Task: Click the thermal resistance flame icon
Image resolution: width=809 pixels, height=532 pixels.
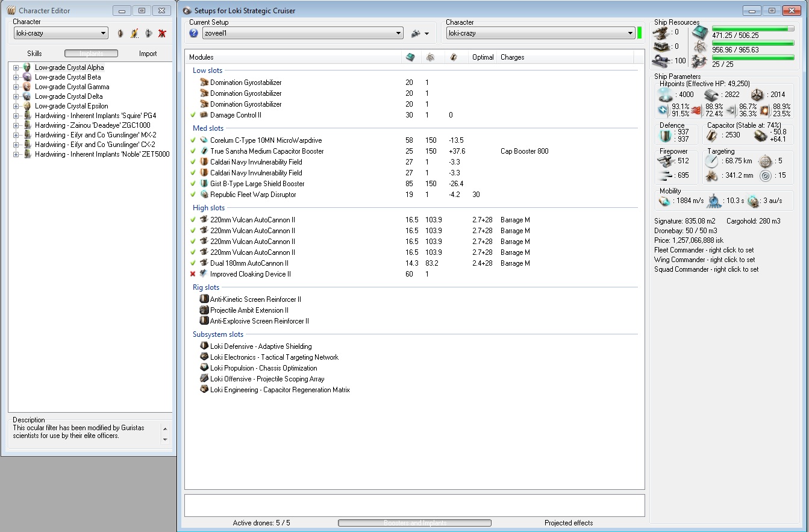Action: click(x=698, y=110)
